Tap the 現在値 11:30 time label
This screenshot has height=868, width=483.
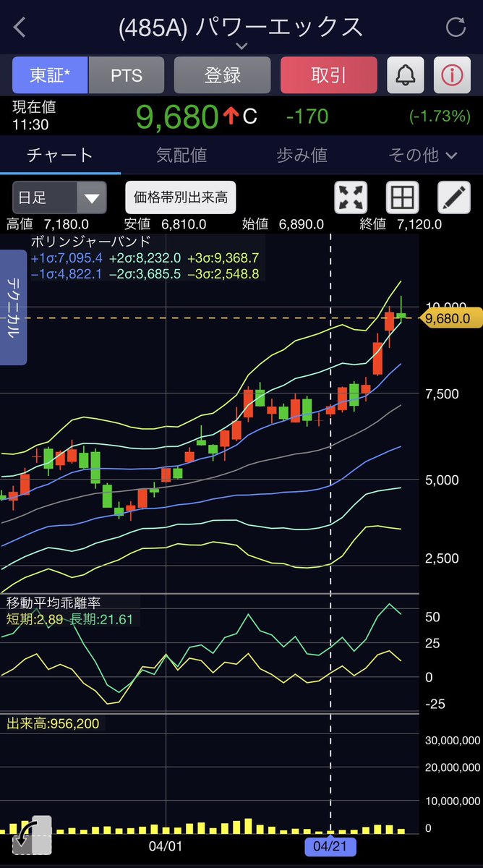[34, 116]
